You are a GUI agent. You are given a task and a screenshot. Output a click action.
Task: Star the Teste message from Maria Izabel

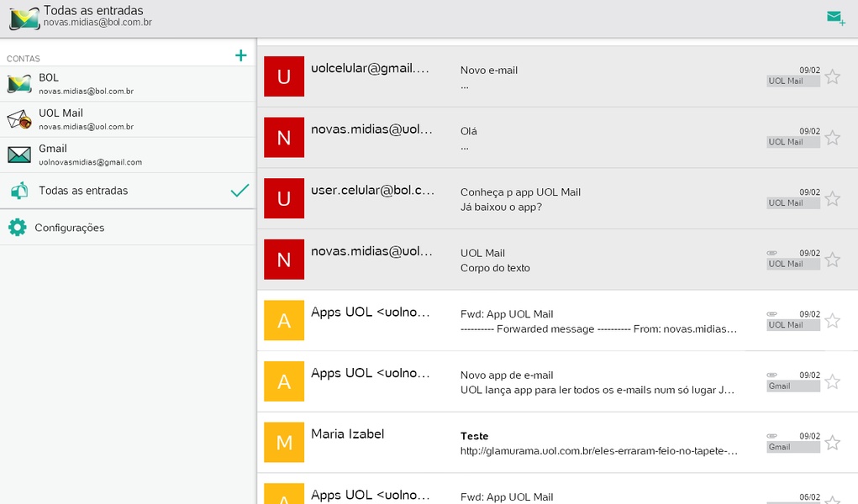click(x=832, y=442)
